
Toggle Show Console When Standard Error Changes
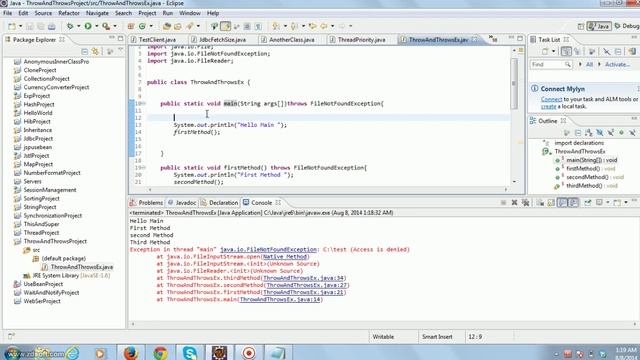[x=573, y=202]
